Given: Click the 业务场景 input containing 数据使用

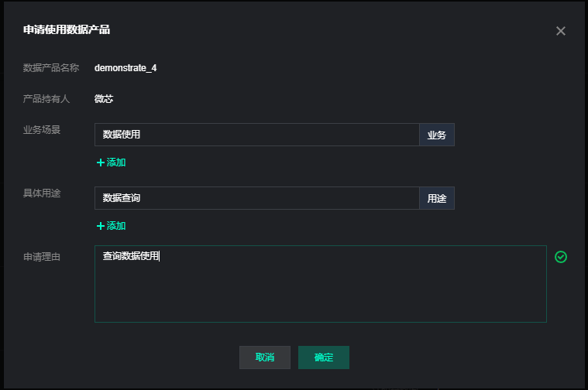Looking at the screenshot, I should [x=256, y=135].
